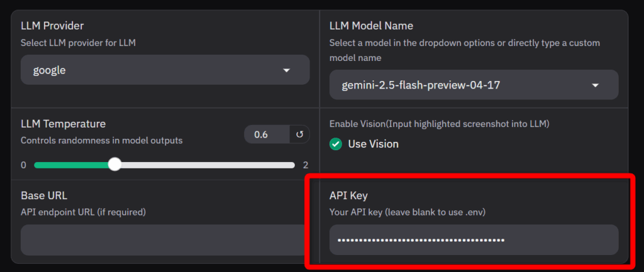Focus the Base URL input field

[164, 240]
